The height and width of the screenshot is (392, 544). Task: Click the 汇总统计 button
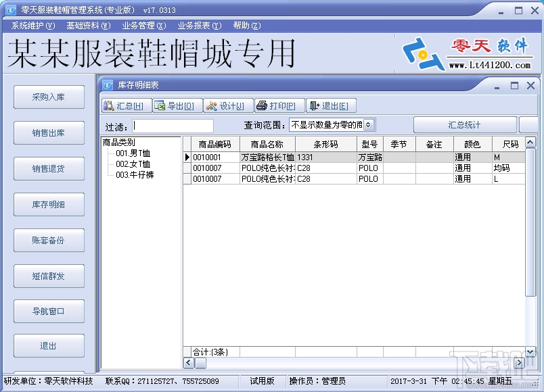(x=465, y=125)
